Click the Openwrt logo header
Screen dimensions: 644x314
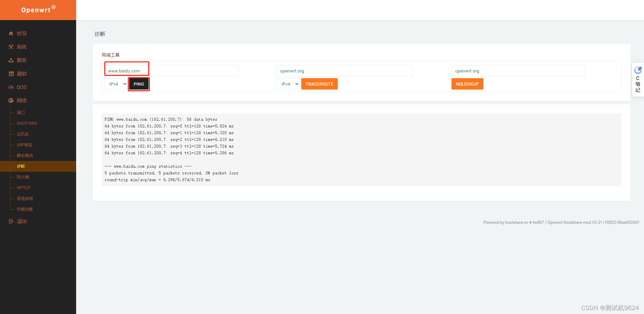(x=38, y=10)
